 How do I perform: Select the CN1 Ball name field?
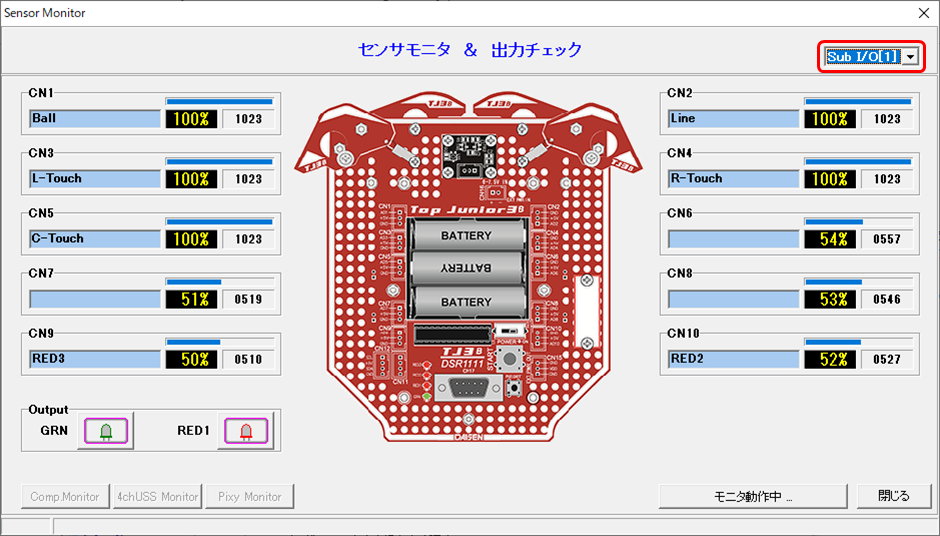tap(95, 119)
